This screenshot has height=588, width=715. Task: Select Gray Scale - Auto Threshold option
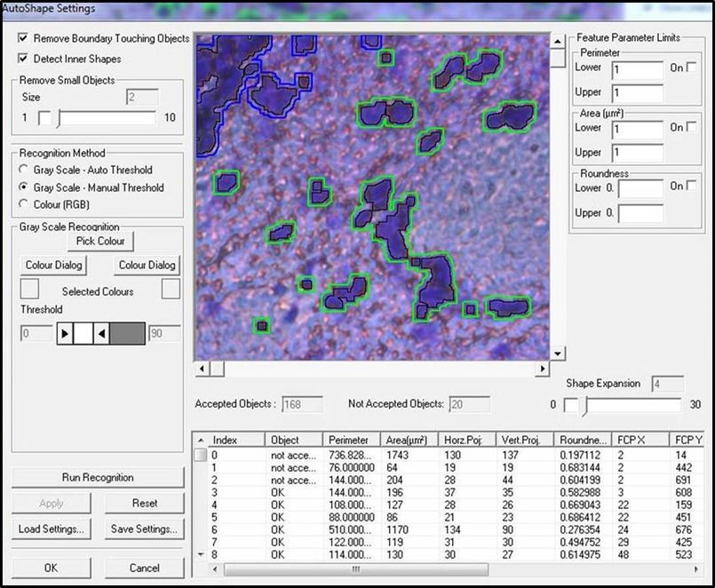[23, 170]
